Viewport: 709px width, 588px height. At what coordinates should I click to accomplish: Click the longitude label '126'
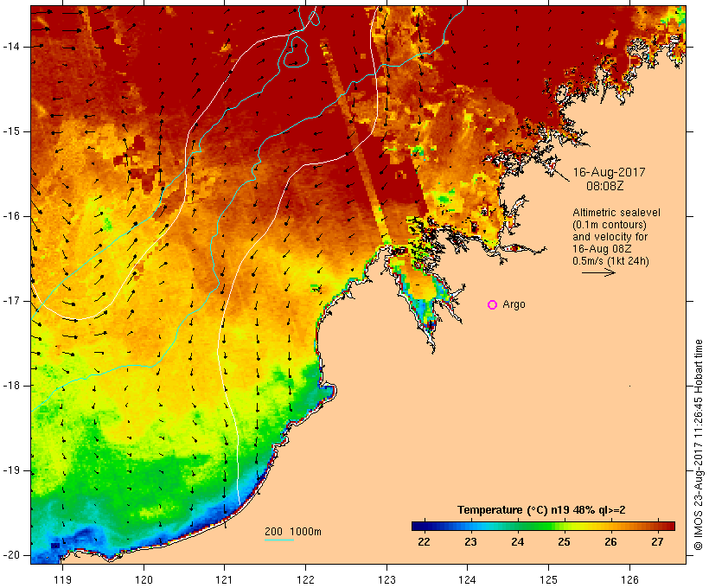coord(629,579)
